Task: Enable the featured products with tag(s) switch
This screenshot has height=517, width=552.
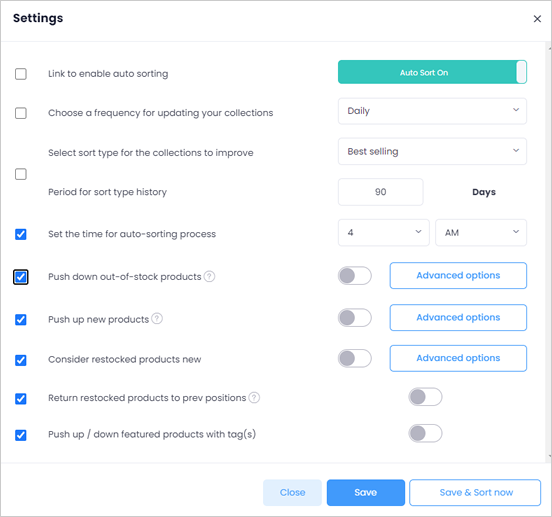Action: coord(425,433)
